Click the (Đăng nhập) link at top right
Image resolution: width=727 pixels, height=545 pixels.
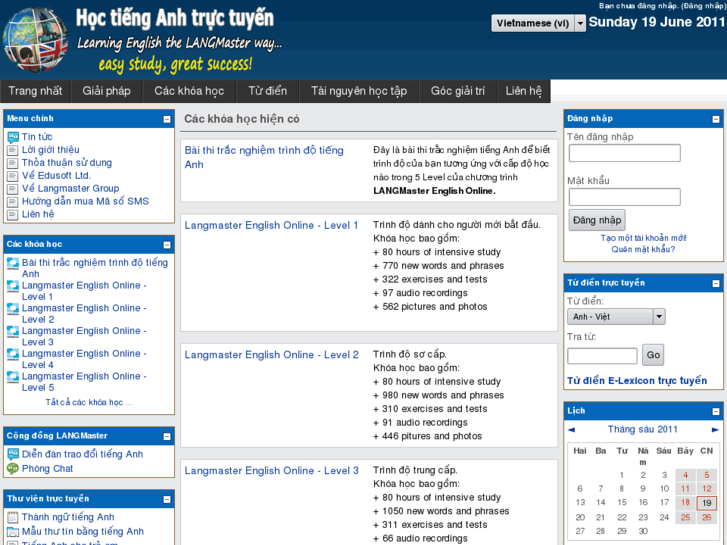(x=702, y=6)
